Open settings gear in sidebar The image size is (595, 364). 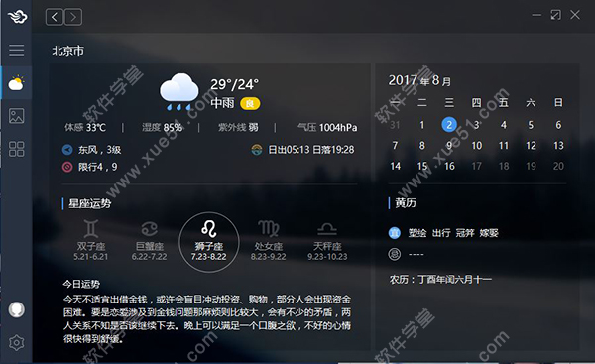(16, 343)
